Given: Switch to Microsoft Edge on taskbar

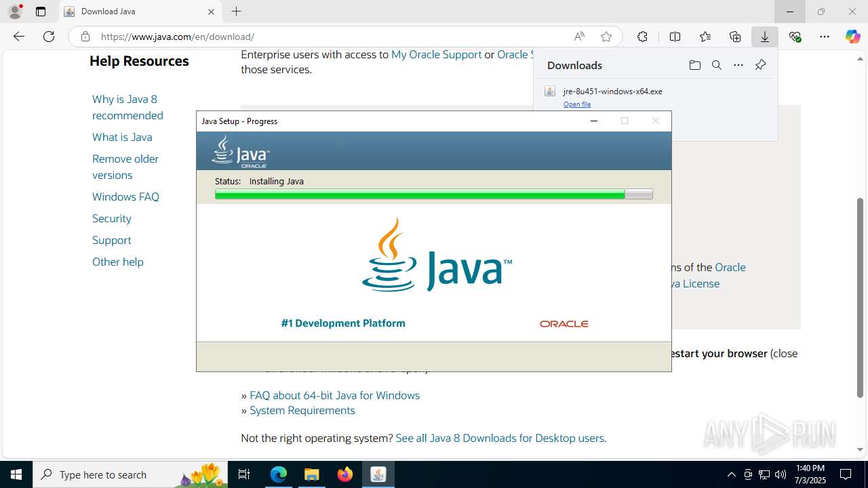Looking at the screenshot, I should 279,474.
